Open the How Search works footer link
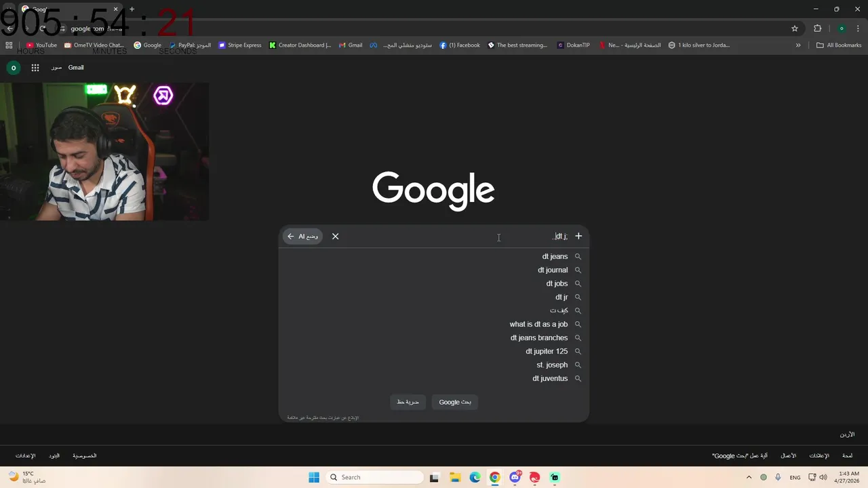The width and height of the screenshot is (868, 488). point(740,455)
